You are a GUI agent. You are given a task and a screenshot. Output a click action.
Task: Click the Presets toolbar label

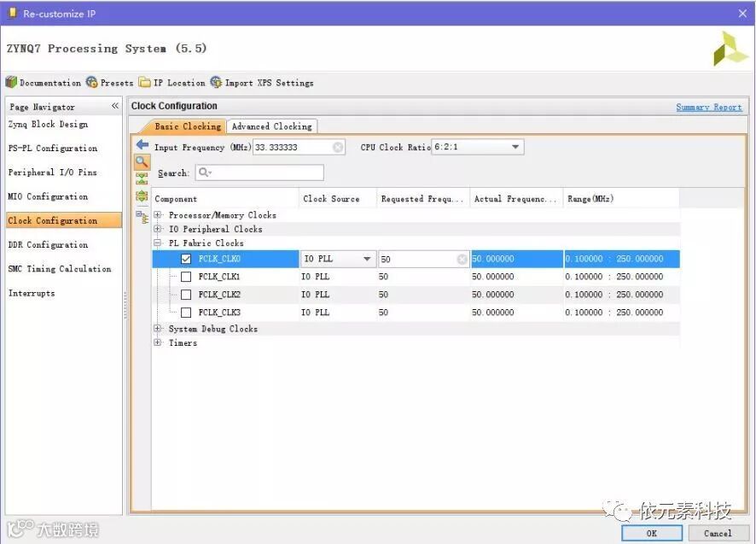point(117,83)
